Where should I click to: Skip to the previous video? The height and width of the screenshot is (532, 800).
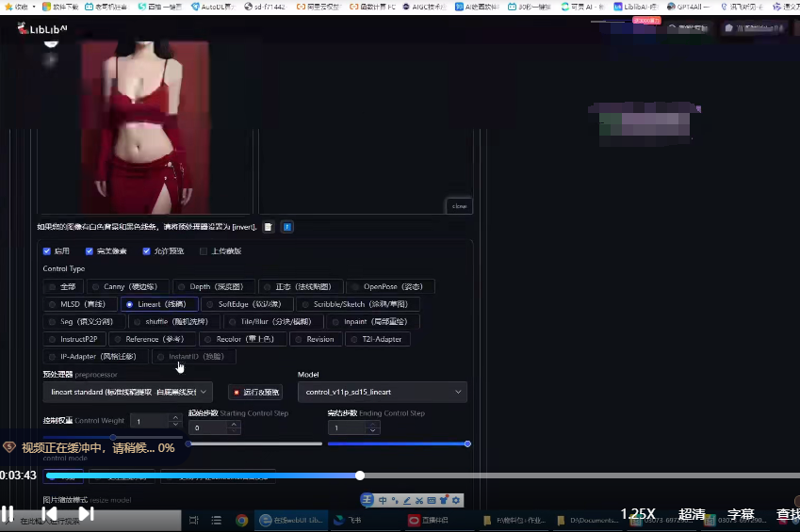(49, 513)
